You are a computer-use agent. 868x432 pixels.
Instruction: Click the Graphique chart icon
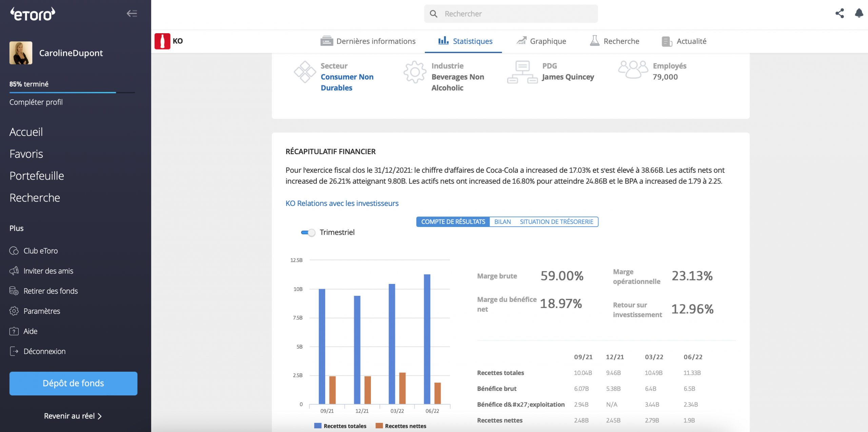point(521,41)
